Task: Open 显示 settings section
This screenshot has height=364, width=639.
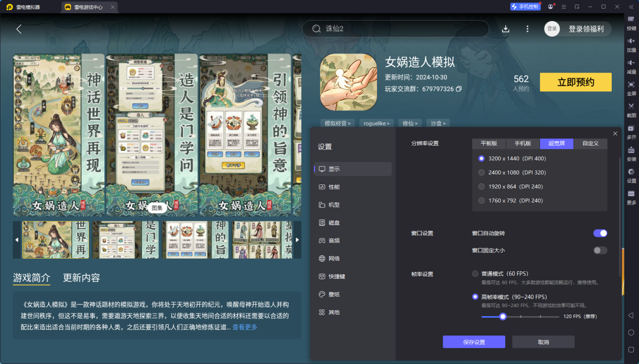Action: (353, 169)
